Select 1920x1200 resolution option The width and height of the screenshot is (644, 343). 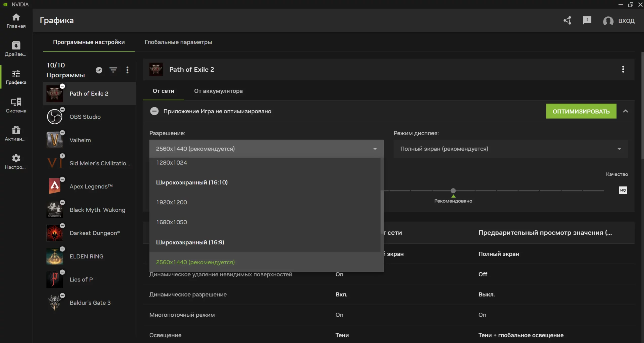[172, 202]
